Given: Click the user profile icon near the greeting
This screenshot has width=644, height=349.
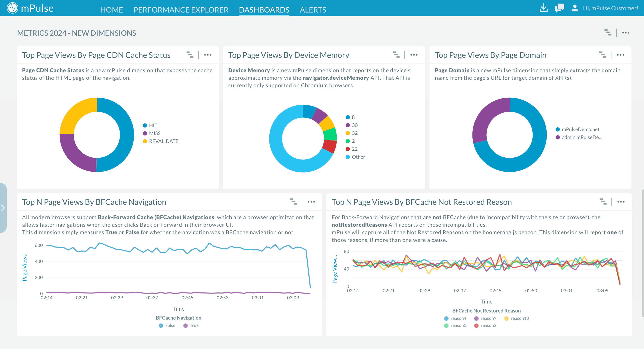Looking at the screenshot, I should pos(575,8).
